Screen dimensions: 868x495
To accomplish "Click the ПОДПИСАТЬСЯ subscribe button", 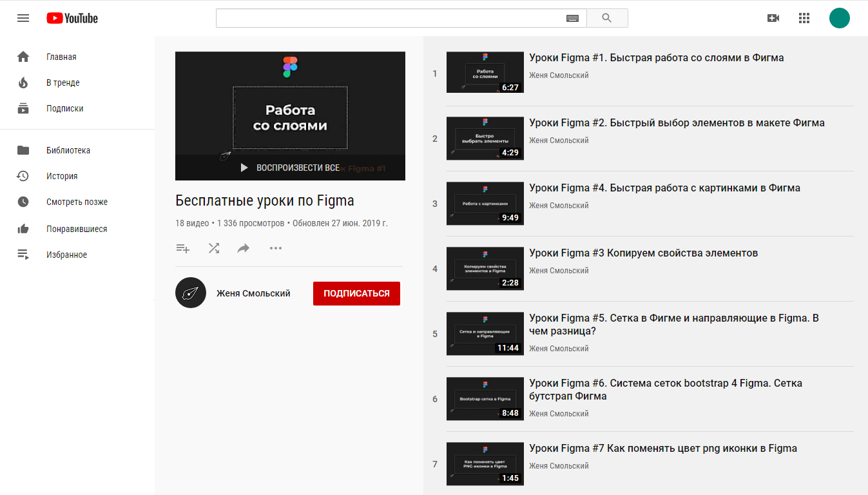I will [x=356, y=293].
